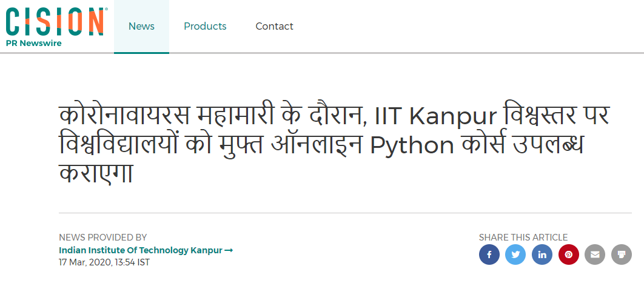Open the Indian Institute Of Technology Kanpur link
The height and width of the screenshot is (286, 644).
pos(141,250)
